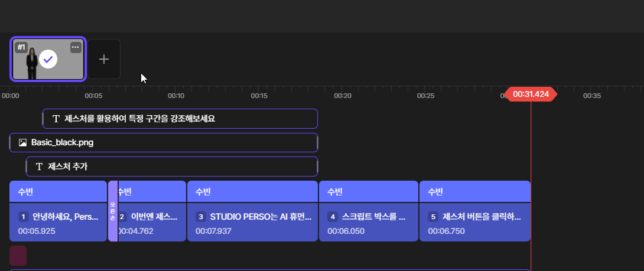
Task: Click the number 1 badge on the first script clip
Action: pyautogui.click(x=24, y=217)
